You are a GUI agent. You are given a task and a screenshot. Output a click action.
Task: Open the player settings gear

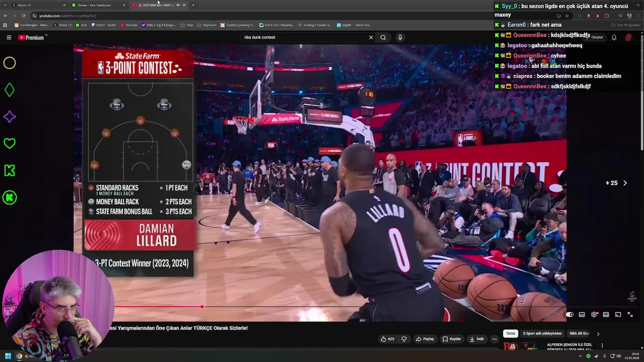click(594, 315)
